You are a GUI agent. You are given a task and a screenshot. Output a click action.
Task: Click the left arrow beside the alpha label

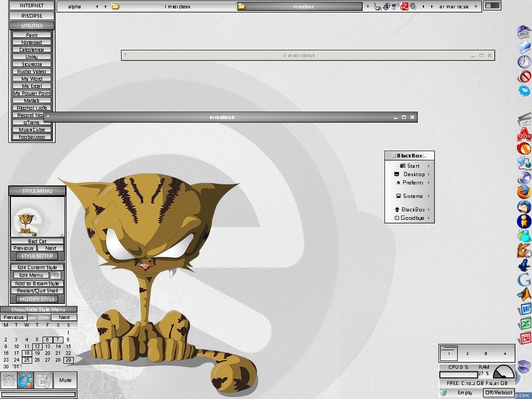[97, 6]
